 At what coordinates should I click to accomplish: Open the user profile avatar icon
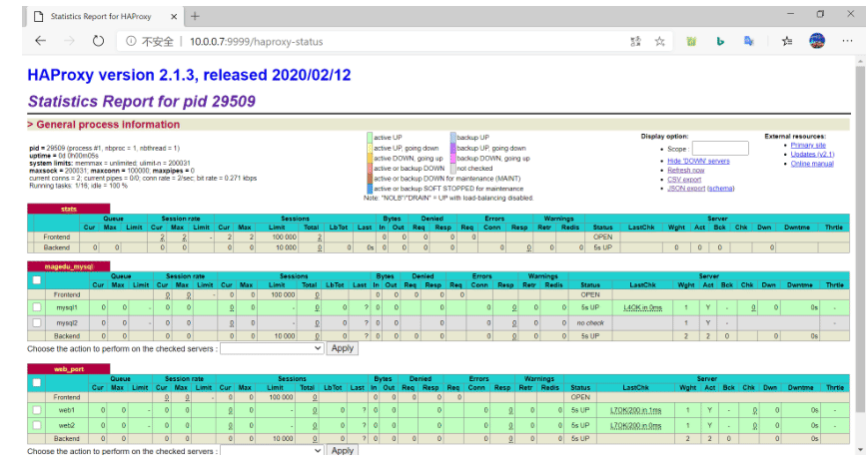tap(817, 40)
